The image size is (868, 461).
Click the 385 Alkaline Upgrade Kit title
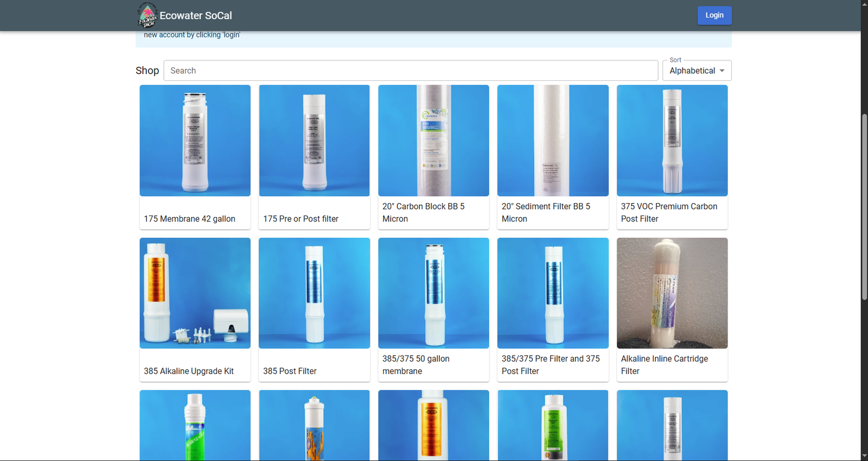click(189, 371)
